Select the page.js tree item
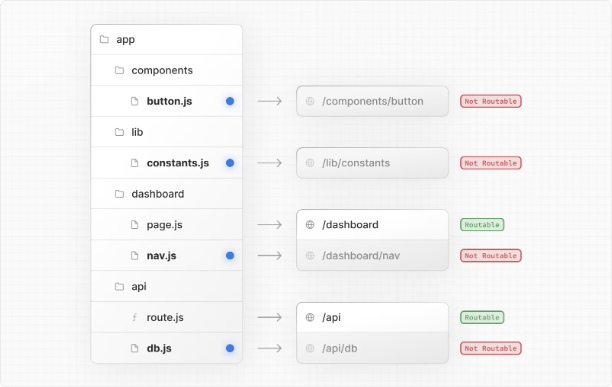Screen dimensions: 612x387 click(x=167, y=225)
